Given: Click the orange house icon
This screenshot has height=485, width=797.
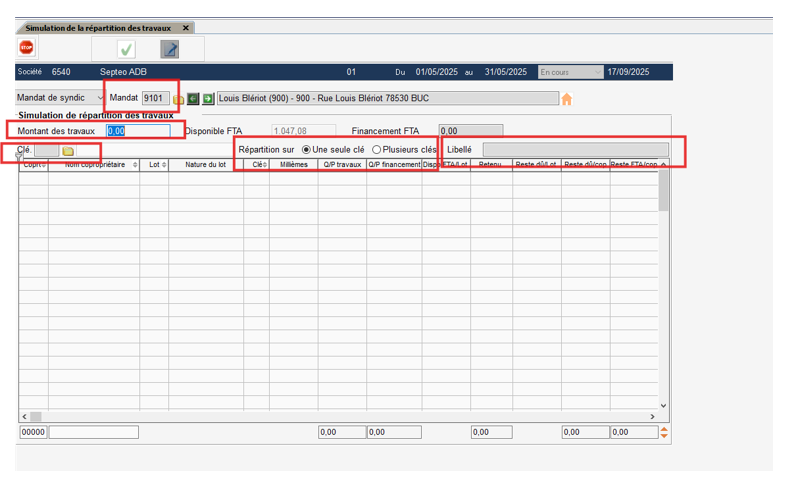Looking at the screenshot, I should (x=567, y=99).
